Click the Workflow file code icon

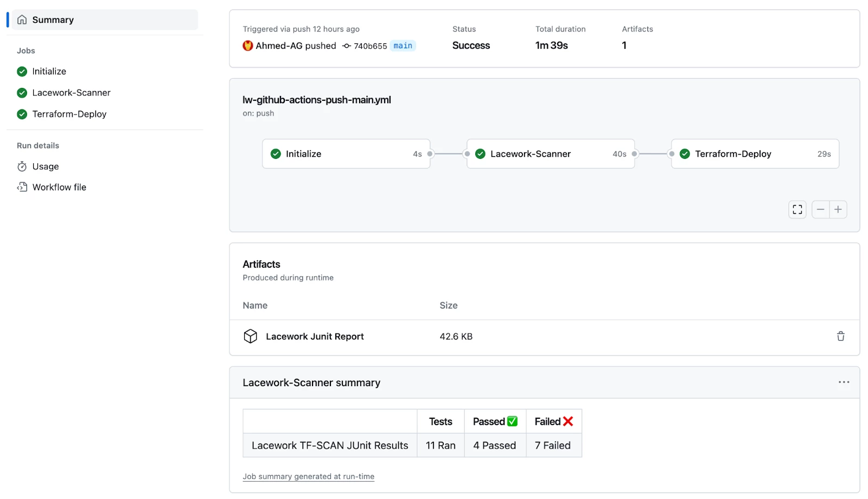[x=22, y=187]
